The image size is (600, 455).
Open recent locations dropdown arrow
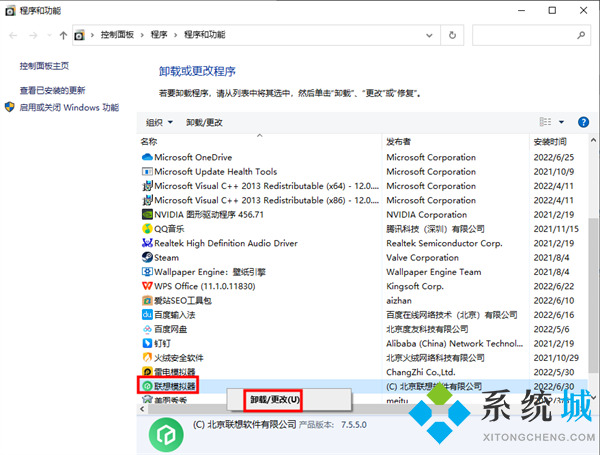click(49, 35)
